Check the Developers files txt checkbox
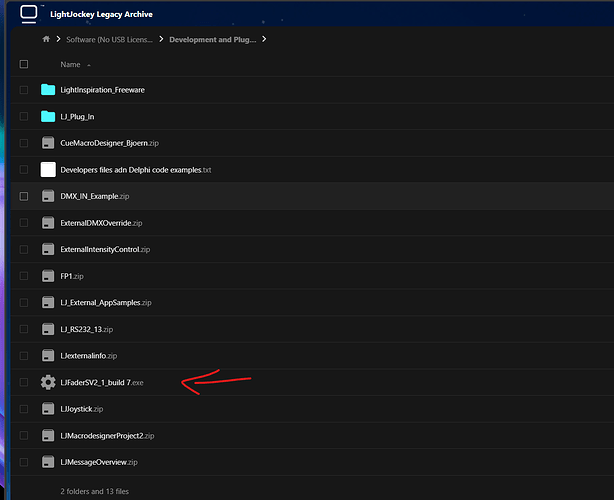The height and width of the screenshot is (500, 614). [x=24, y=170]
